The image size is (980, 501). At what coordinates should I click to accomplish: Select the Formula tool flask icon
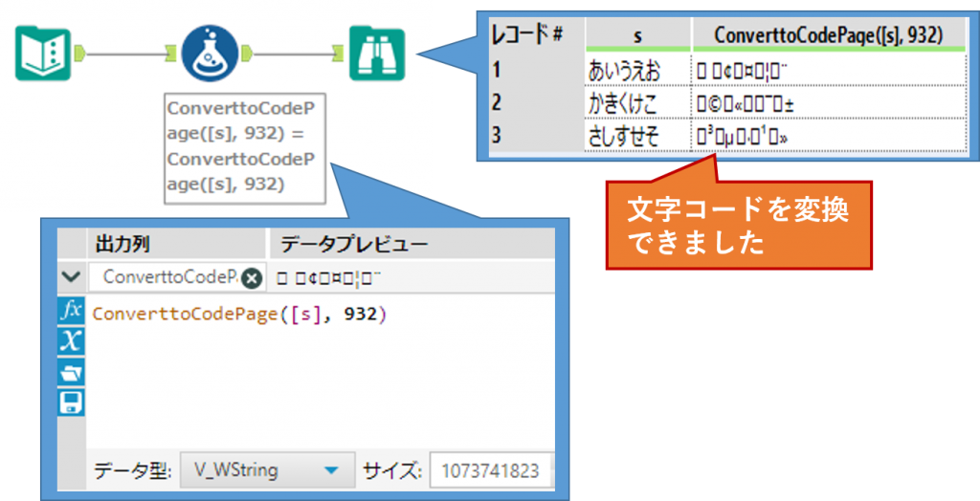(208, 54)
